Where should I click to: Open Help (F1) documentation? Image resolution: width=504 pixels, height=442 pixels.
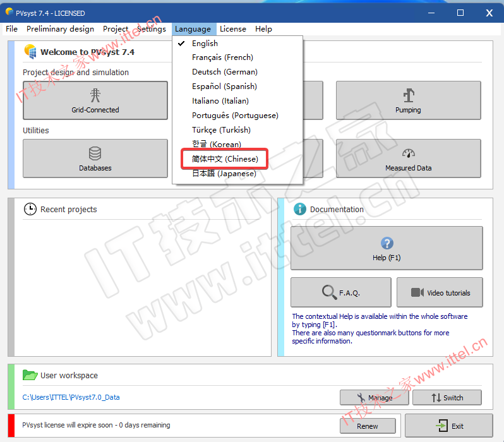(387, 248)
